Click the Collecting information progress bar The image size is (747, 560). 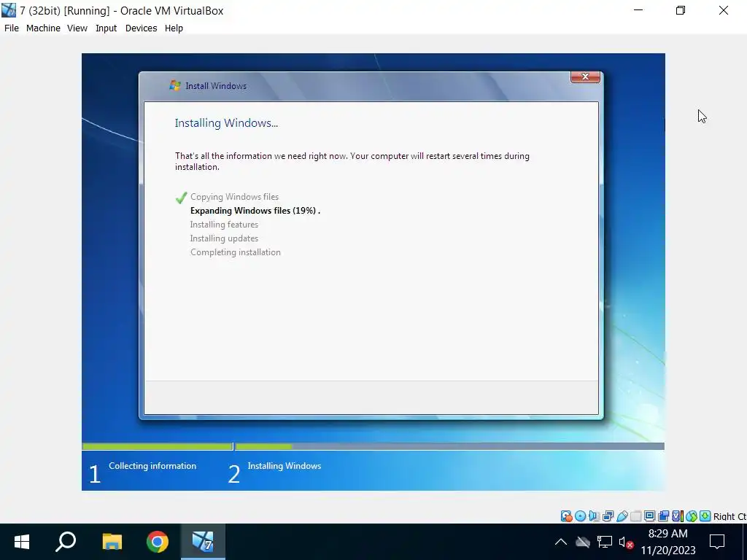tap(158, 447)
